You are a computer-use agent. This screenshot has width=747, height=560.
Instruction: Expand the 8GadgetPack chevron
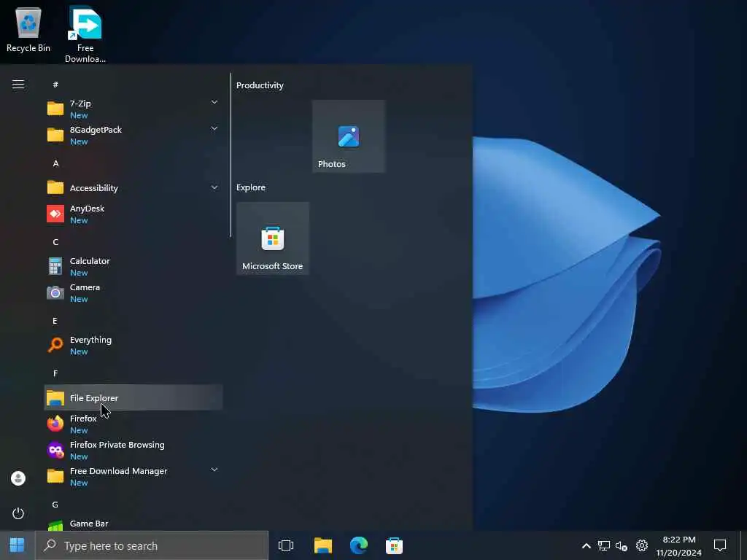pyautogui.click(x=214, y=128)
